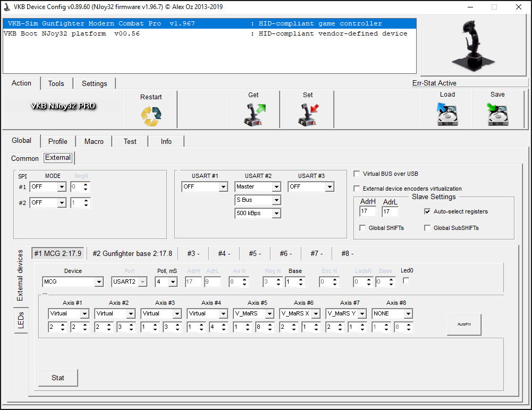532x410 pixels.
Task: Enable Global SHIFTs checkbox
Action: (x=362, y=228)
